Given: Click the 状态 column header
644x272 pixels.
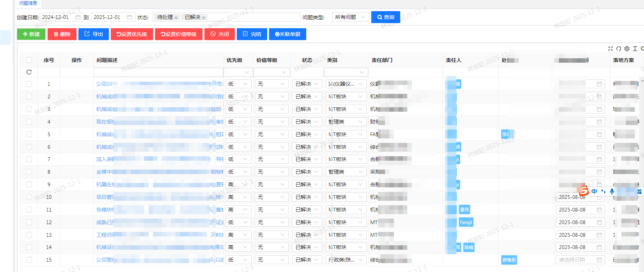Looking at the screenshot, I should [307, 60].
